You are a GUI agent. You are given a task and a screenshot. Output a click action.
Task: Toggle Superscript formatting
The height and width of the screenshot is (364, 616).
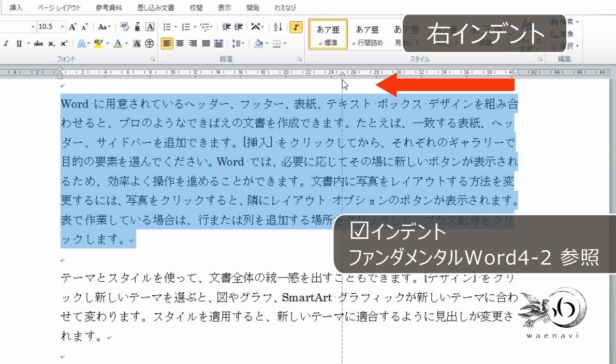(64, 43)
